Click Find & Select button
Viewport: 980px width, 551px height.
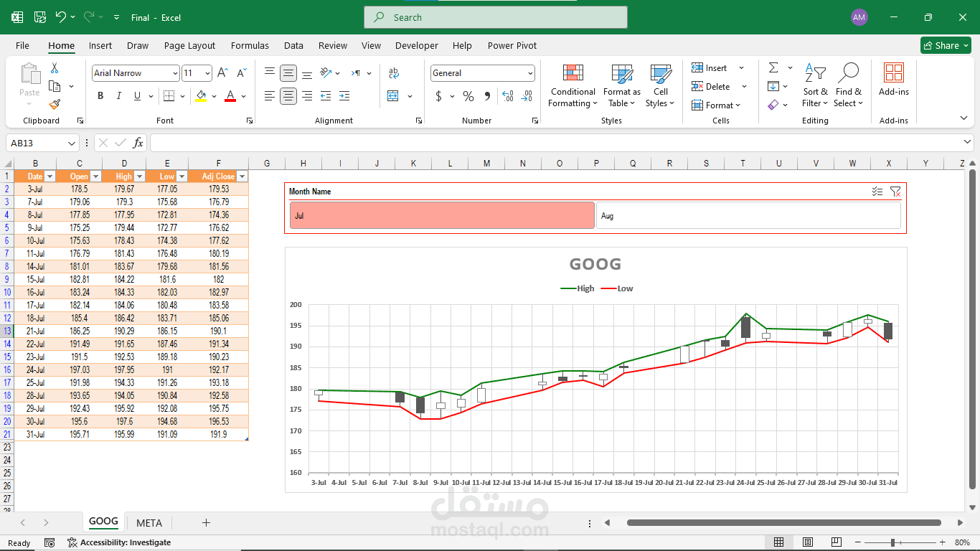pos(849,85)
